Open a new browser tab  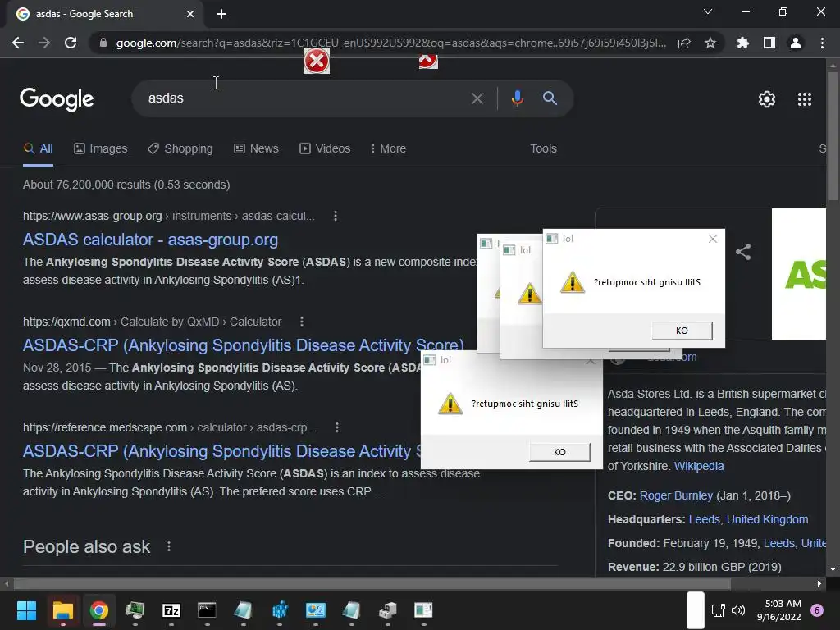click(221, 14)
